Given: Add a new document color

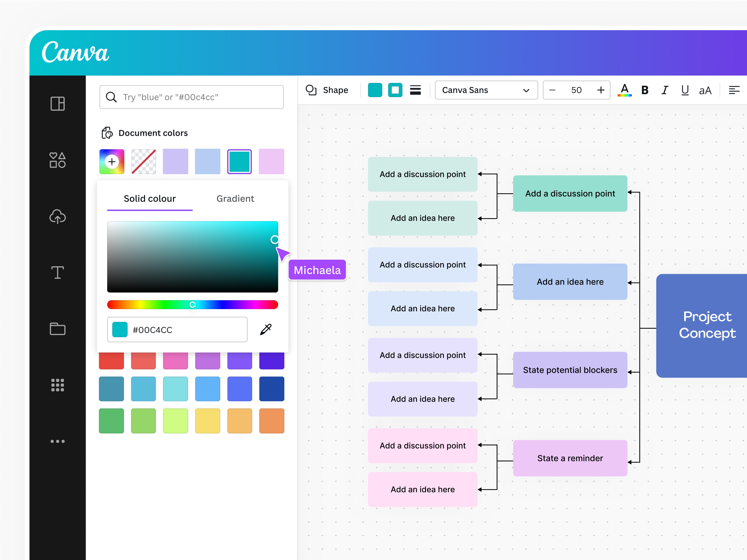Looking at the screenshot, I should coord(111,161).
